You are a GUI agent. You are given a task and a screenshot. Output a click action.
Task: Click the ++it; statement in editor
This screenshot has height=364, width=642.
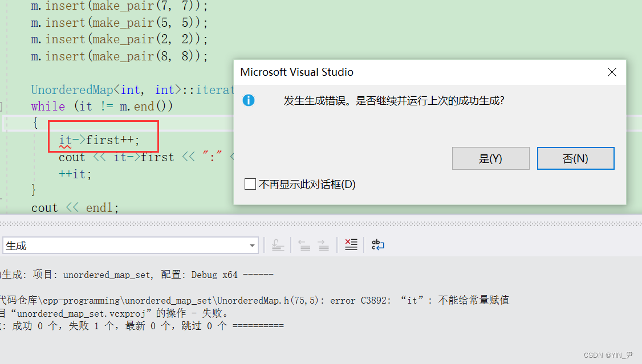tap(75, 174)
